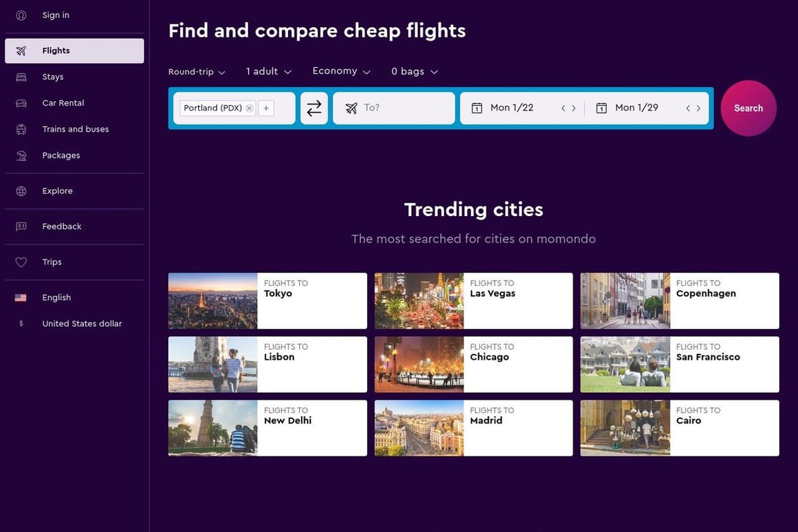Select the Flights to Tokyo card
Image resolution: width=798 pixels, height=532 pixels.
[267, 301]
